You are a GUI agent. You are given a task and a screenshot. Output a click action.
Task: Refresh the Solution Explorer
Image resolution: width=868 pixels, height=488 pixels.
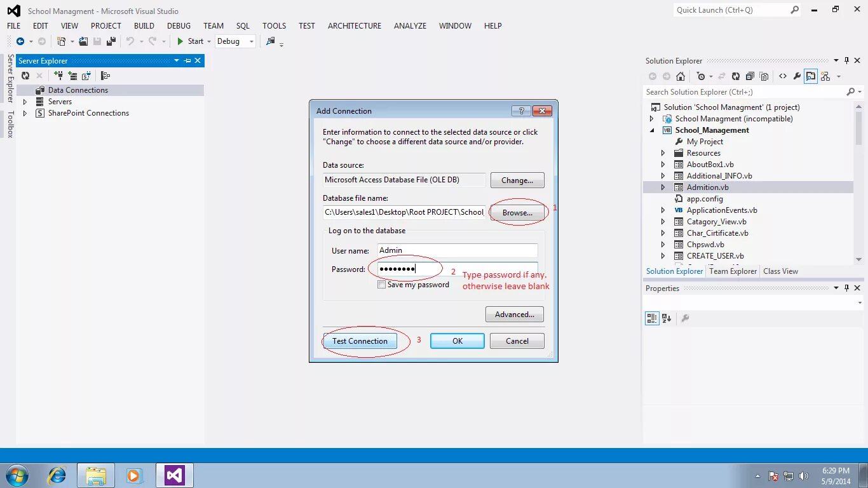pyautogui.click(x=735, y=76)
